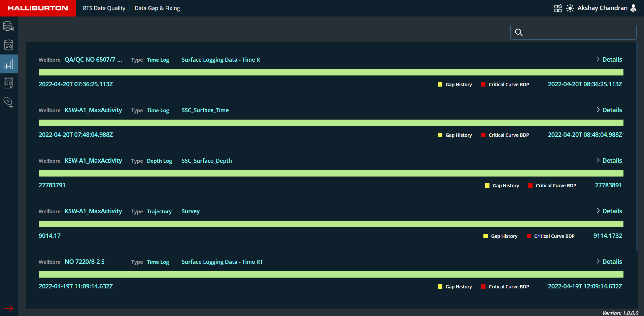The width and height of the screenshot is (644, 316).
Task: Click the green gap bar for SSC_Surface_Time
Action: point(331,123)
